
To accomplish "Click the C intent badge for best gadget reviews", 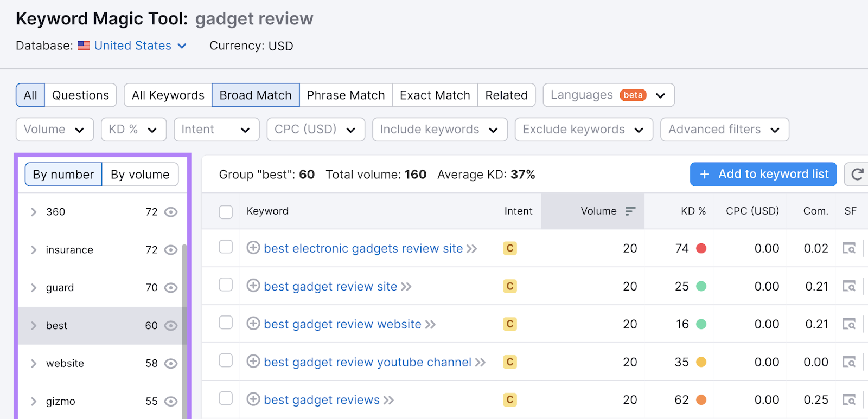I will (x=509, y=400).
